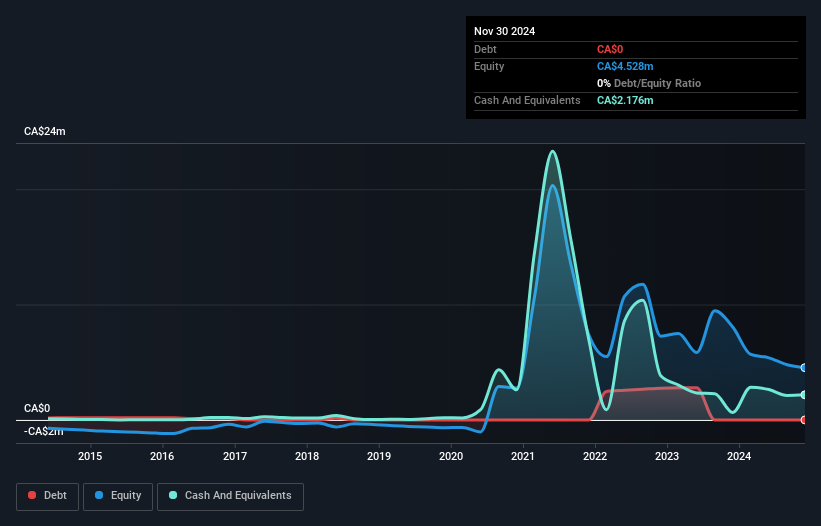Image resolution: width=821 pixels, height=526 pixels.
Task: Click the 2023 x-axis label
Action: click(667, 456)
